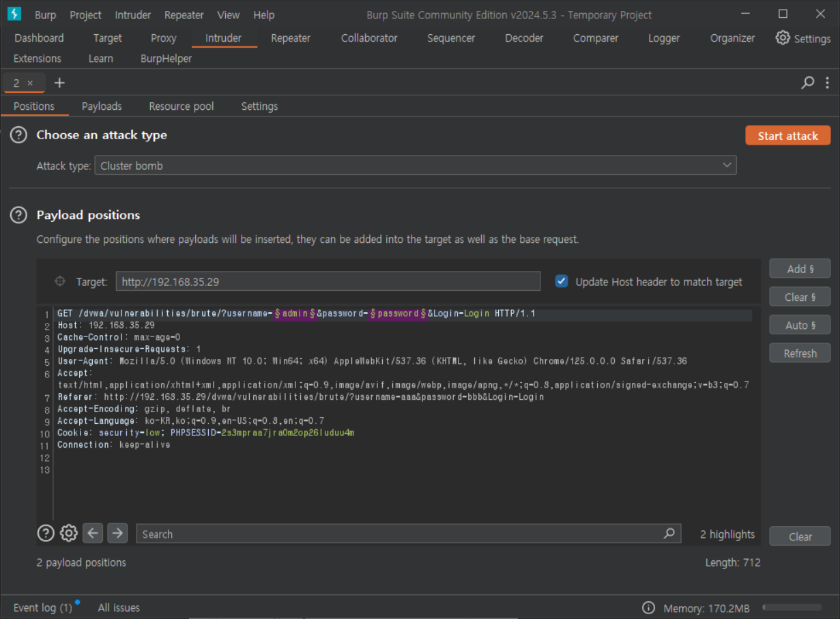
Task: Switch to the Collaborator tab
Action: point(369,38)
